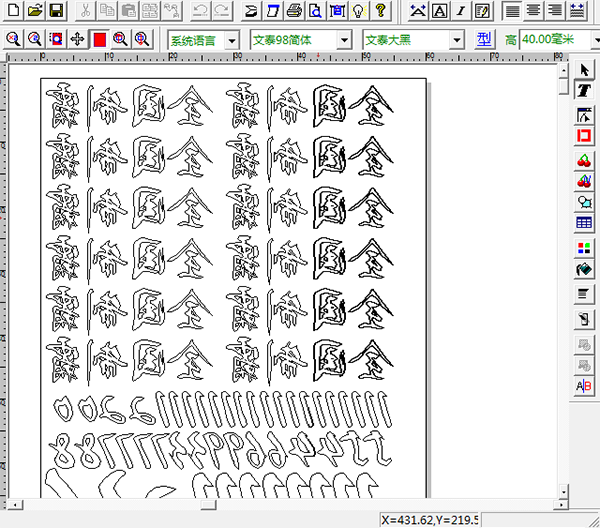600x528 pixels.
Task: Select the text T tool
Action: [584, 91]
